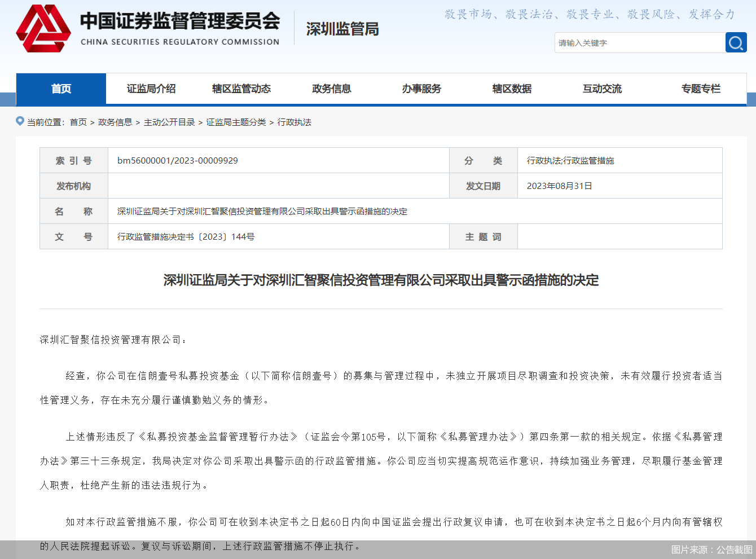Select 辖区监管动态 in navigation bar
This screenshot has width=756, height=559.
pyautogui.click(x=241, y=89)
